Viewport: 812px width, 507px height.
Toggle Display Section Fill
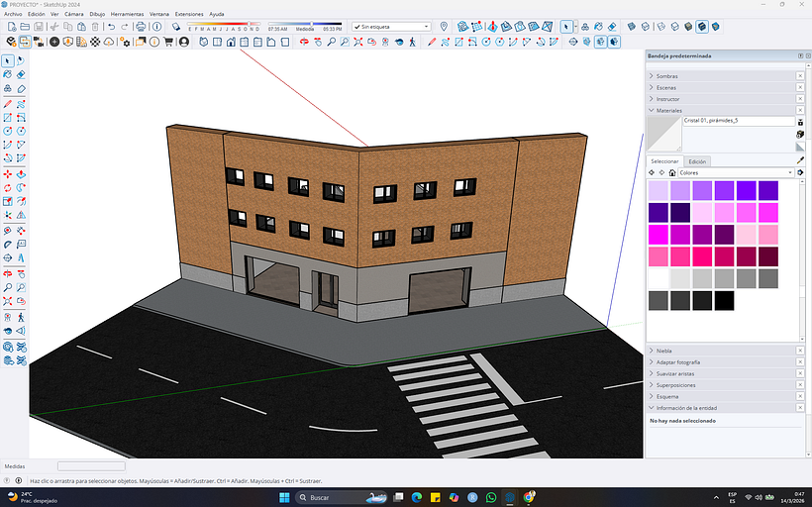tap(614, 42)
